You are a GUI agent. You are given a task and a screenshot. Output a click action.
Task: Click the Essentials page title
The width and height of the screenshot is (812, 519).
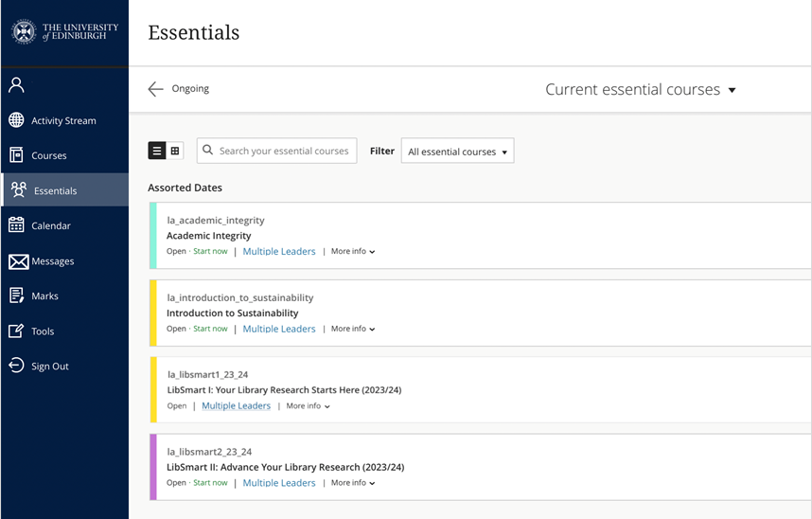(x=194, y=32)
